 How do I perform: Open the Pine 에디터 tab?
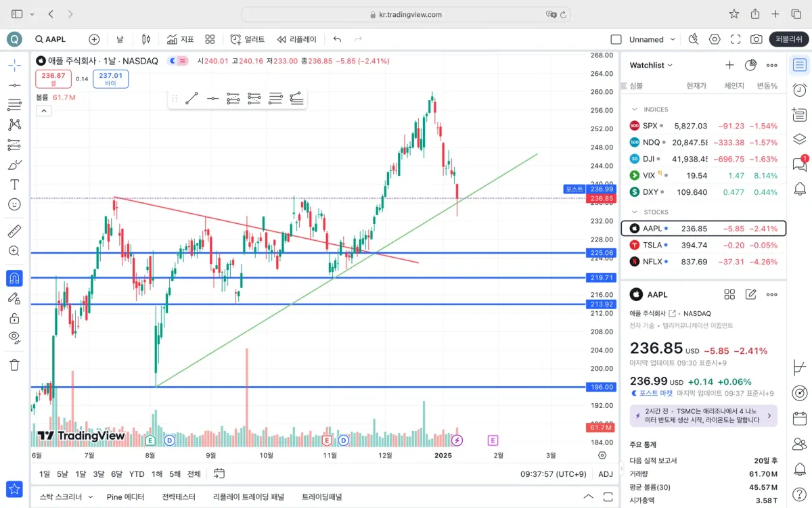125,497
